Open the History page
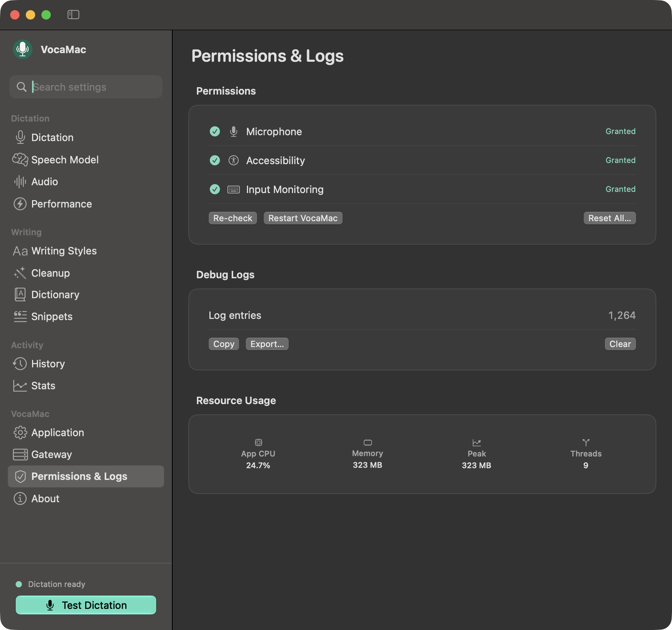This screenshot has width=672, height=630. [86, 364]
